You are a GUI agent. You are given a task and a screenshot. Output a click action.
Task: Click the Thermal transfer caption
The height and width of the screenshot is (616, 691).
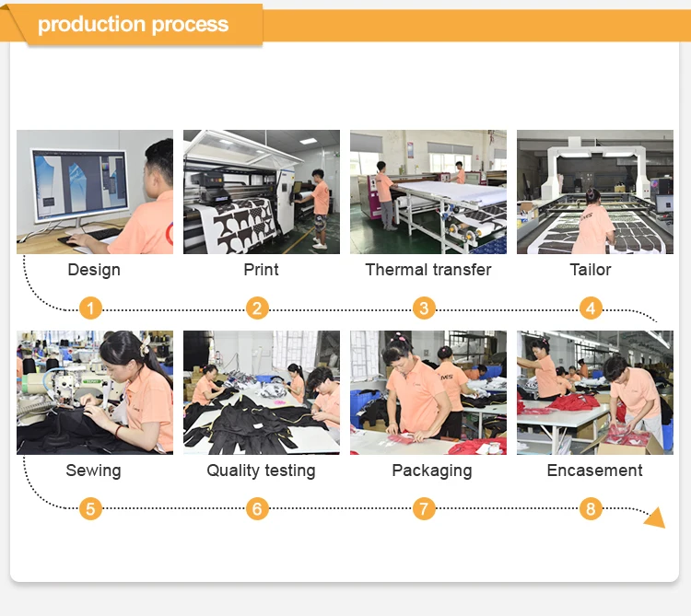[428, 270]
